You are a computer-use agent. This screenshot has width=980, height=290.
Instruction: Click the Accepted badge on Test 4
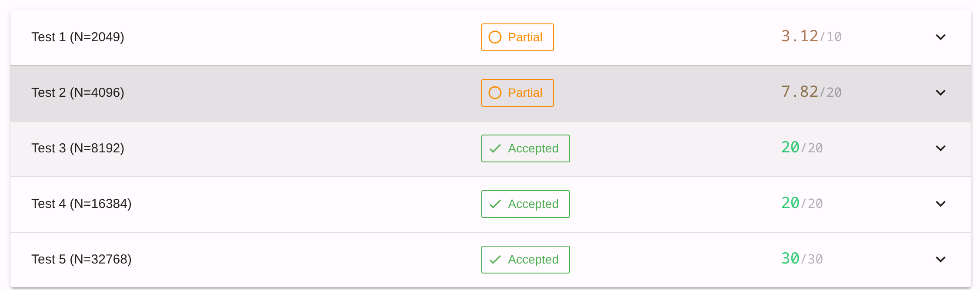[525, 204]
